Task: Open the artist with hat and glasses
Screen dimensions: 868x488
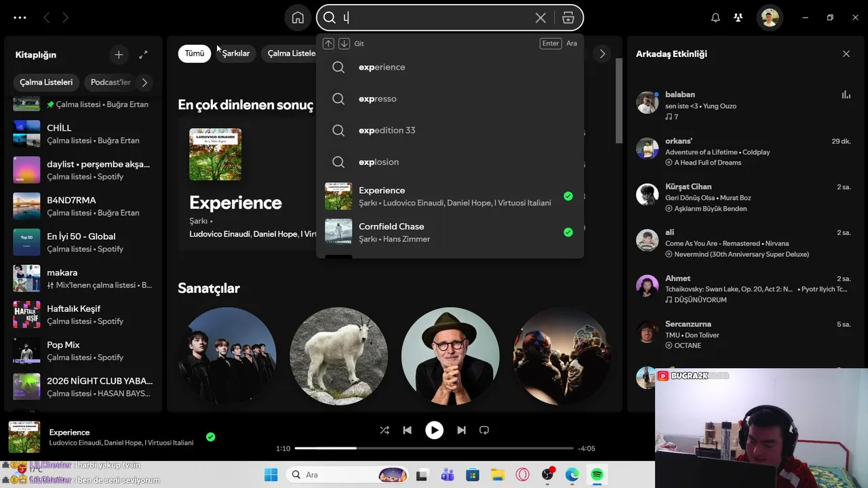Action: (x=450, y=356)
